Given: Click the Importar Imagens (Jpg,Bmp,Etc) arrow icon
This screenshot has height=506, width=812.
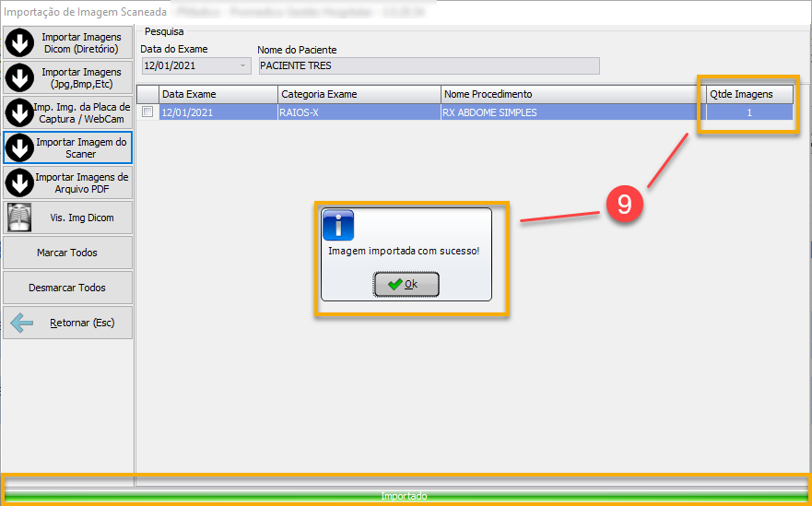Looking at the screenshot, I should [x=20, y=78].
